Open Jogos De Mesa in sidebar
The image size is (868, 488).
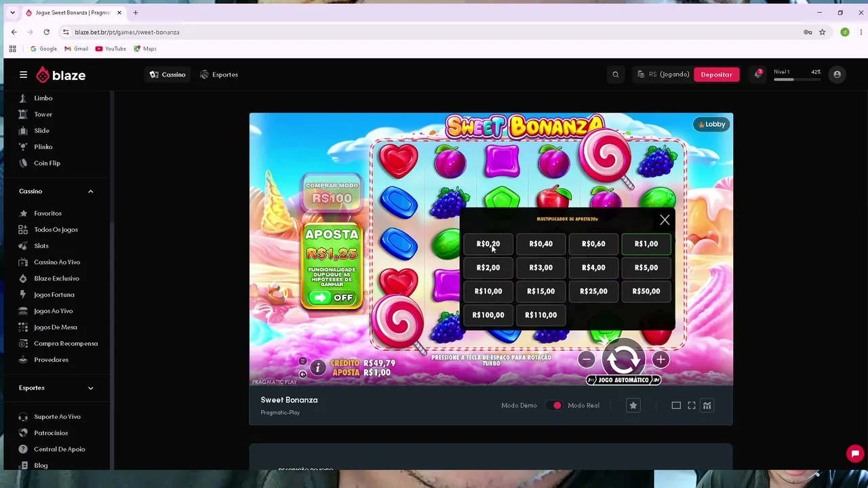point(56,327)
